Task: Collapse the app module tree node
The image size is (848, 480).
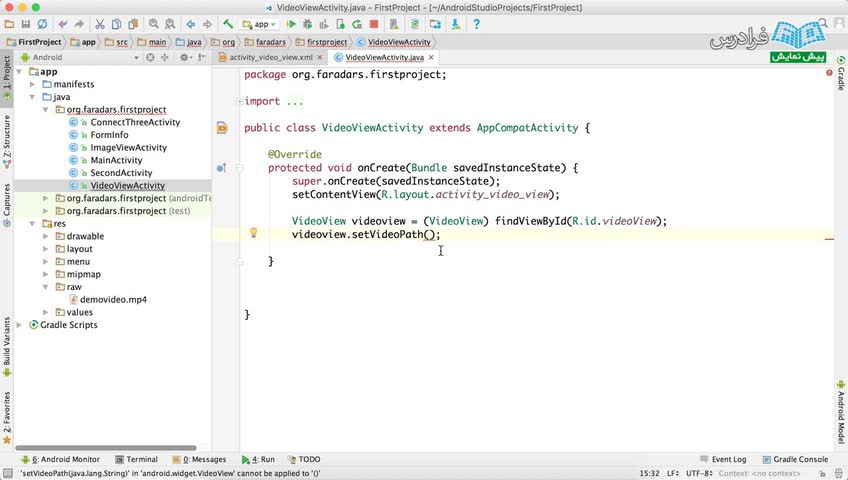Action: tap(19, 71)
